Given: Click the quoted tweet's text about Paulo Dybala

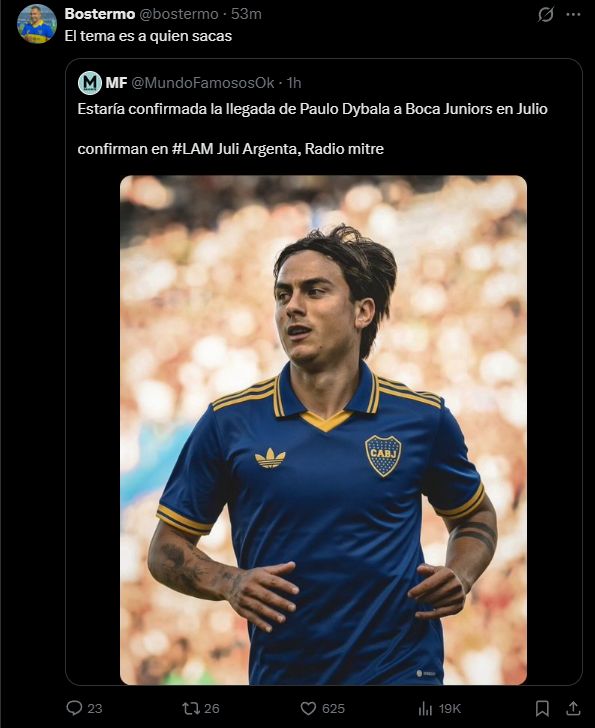Looking at the screenshot, I should click(x=312, y=109).
